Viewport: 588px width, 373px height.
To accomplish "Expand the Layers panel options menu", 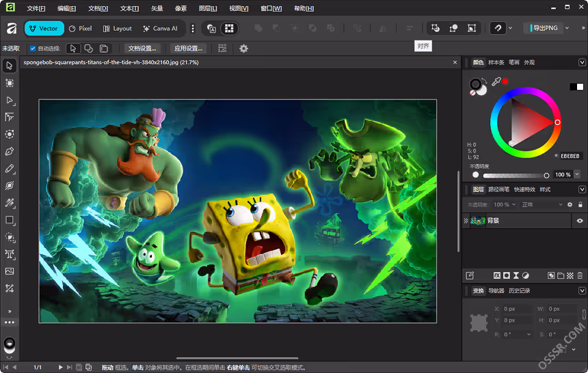I will click(582, 190).
